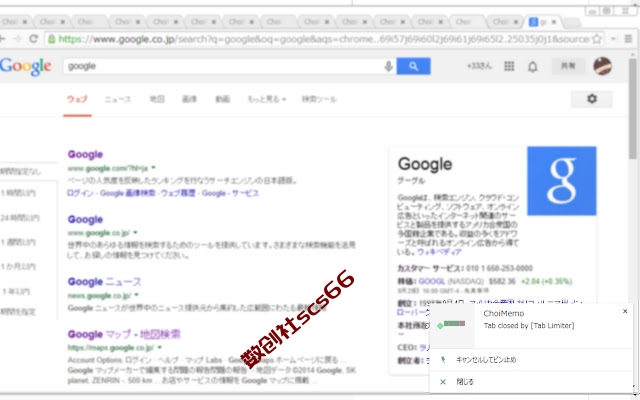Start voice search with the microphone icon

(388, 66)
